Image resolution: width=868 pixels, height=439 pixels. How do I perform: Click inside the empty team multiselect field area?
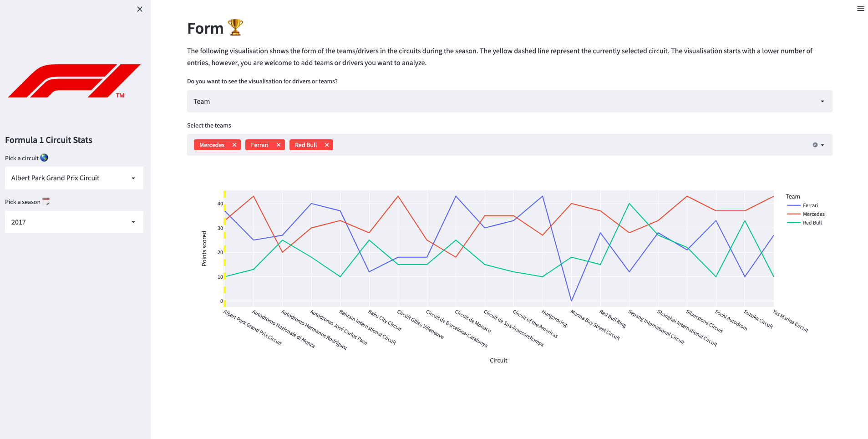[546, 145]
